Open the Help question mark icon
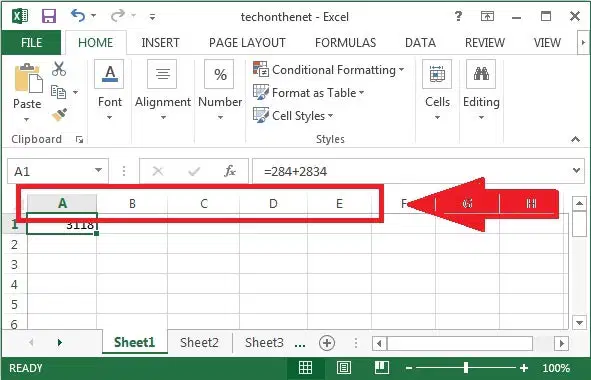Image resolution: width=591 pixels, height=380 pixels. click(x=458, y=16)
